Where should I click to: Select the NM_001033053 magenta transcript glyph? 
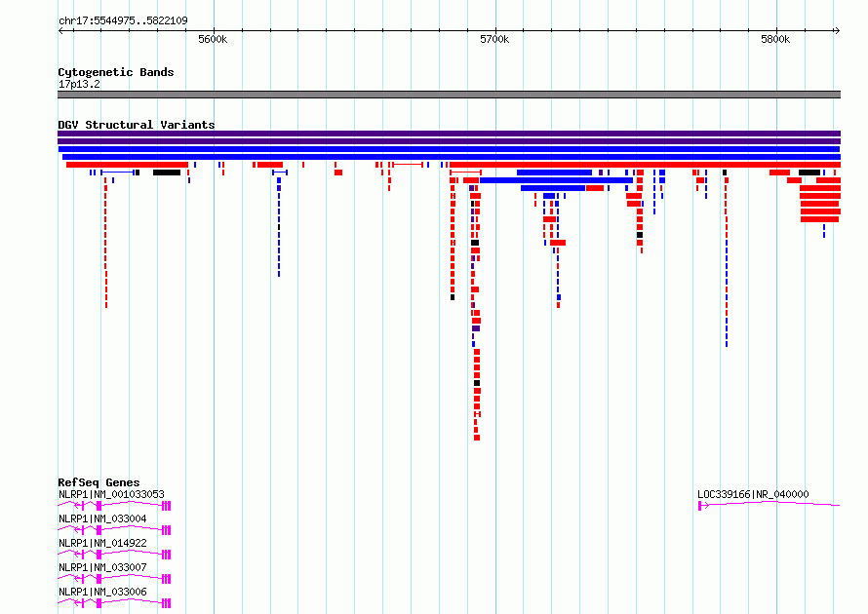tap(114, 506)
